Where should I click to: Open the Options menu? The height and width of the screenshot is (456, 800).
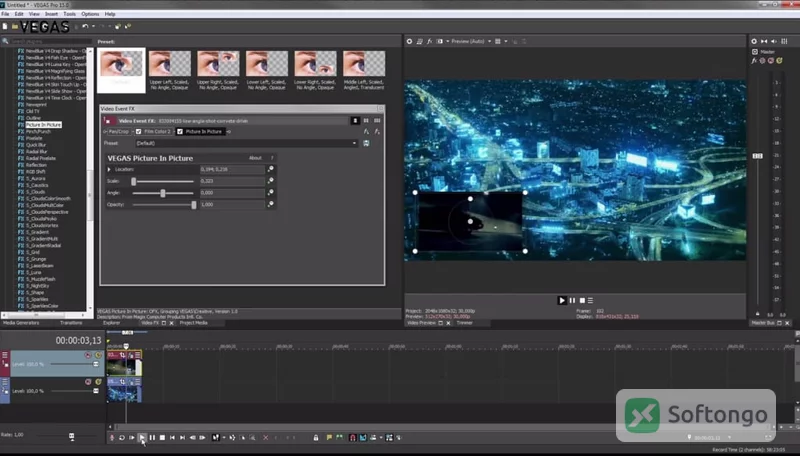pos(90,14)
